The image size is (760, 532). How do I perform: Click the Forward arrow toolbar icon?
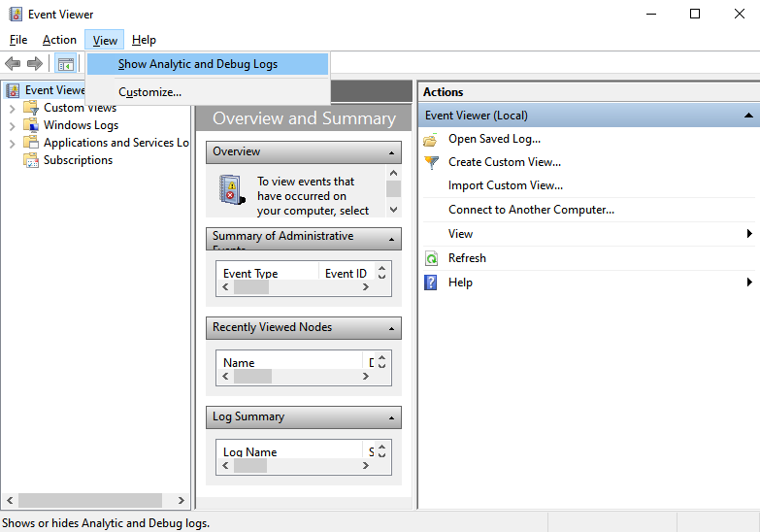tap(34, 63)
